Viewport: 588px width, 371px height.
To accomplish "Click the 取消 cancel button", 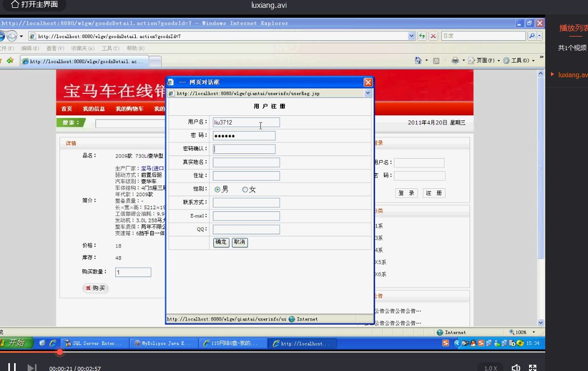I will pos(239,242).
